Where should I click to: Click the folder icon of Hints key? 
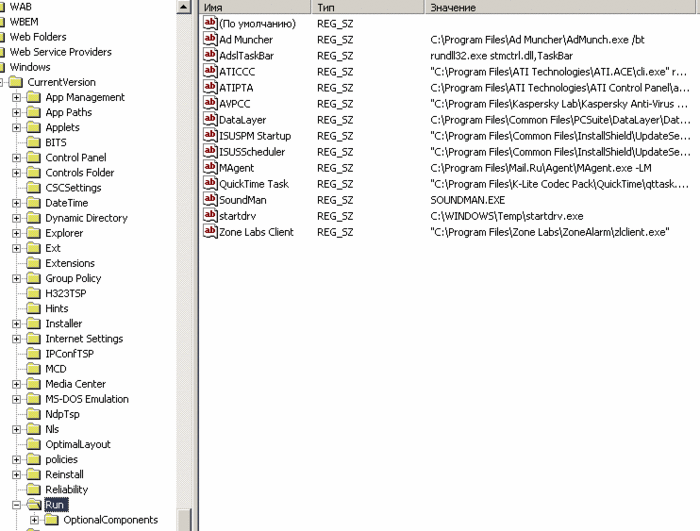click(x=33, y=309)
